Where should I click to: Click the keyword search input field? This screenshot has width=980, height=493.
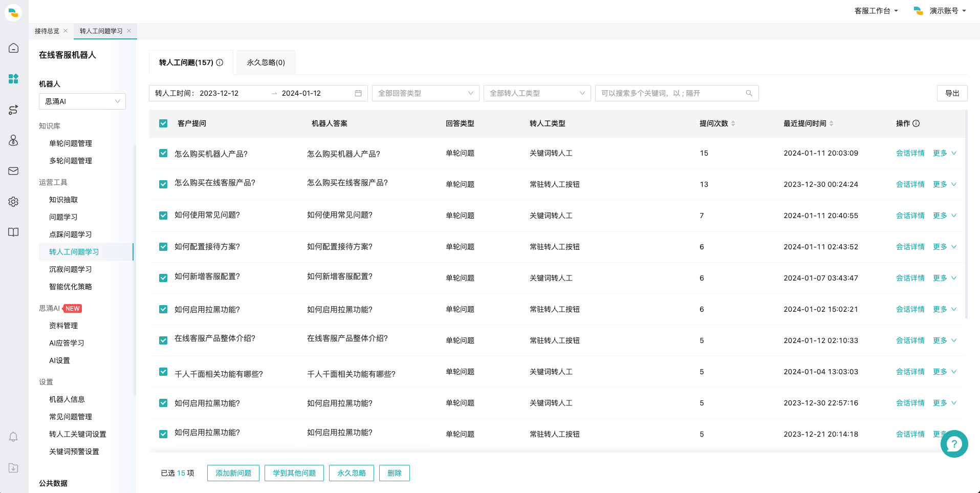(677, 93)
